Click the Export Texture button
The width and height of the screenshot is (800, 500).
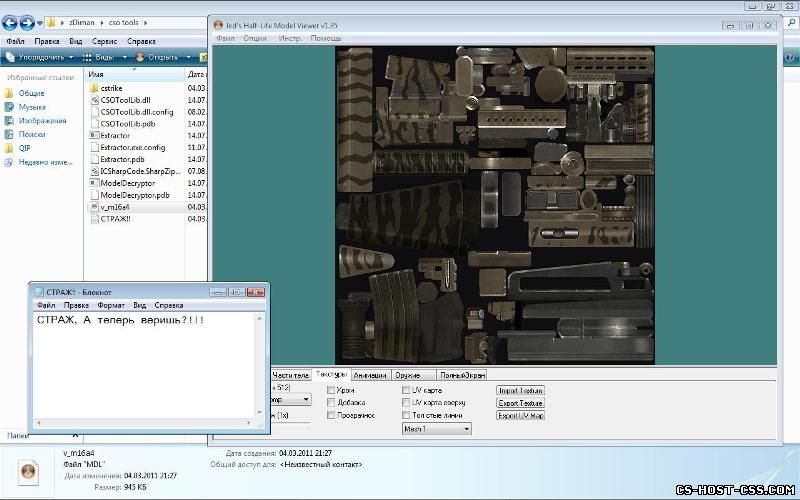(x=520, y=403)
